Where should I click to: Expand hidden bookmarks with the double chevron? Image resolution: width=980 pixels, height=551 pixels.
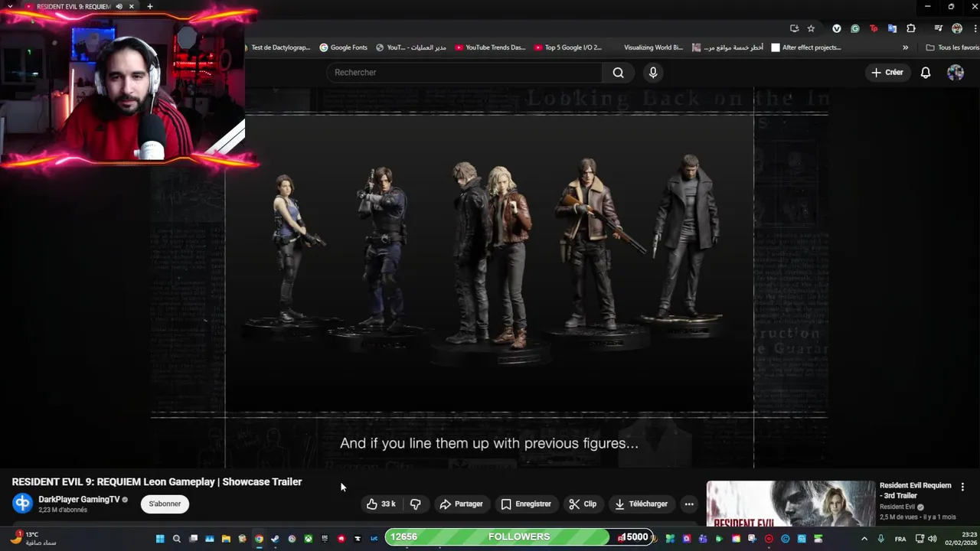tap(906, 47)
